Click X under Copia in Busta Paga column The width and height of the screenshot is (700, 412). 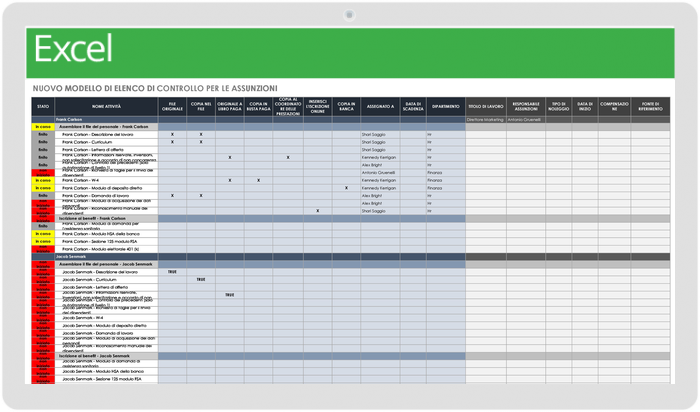pos(258,180)
